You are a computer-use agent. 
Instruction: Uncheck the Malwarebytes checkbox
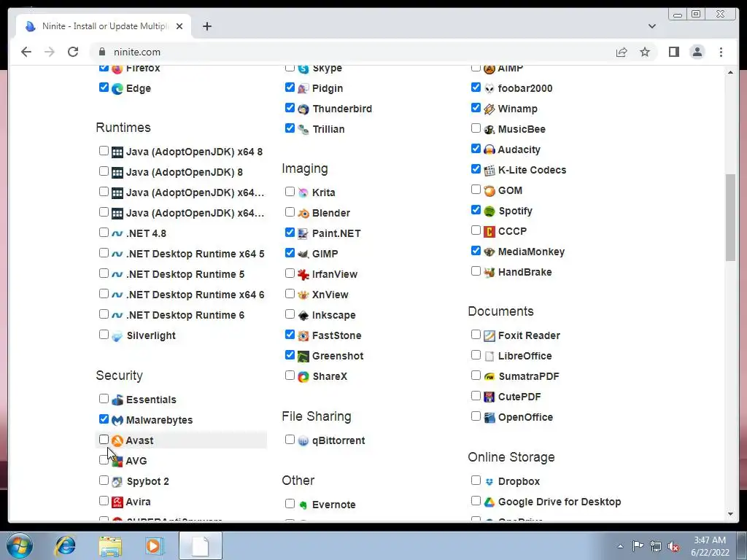104,419
